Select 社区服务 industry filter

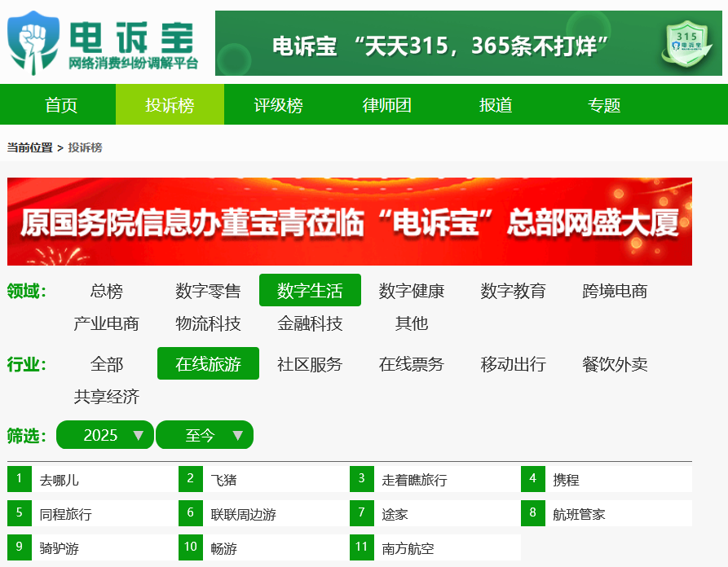(x=310, y=364)
